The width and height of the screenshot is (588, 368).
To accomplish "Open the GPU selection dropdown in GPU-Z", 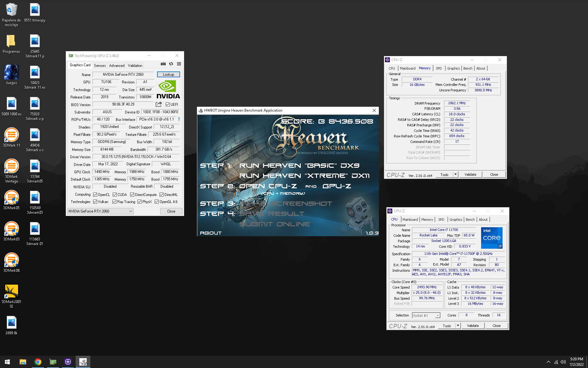I will coord(100,211).
